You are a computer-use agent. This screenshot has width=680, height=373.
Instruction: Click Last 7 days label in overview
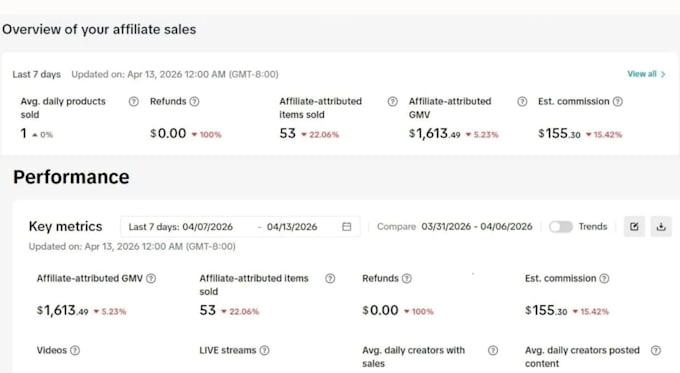(x=36, y=75)
